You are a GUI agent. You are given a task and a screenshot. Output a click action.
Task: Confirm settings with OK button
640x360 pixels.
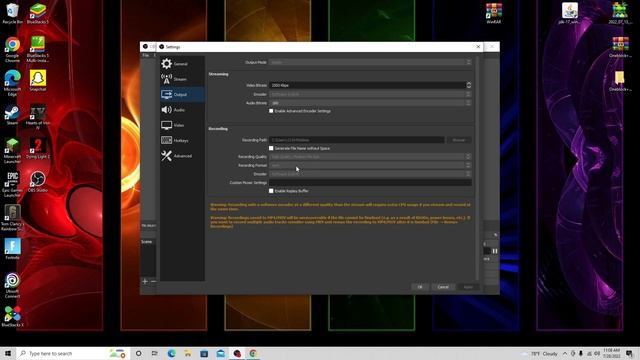coord(420,287)
